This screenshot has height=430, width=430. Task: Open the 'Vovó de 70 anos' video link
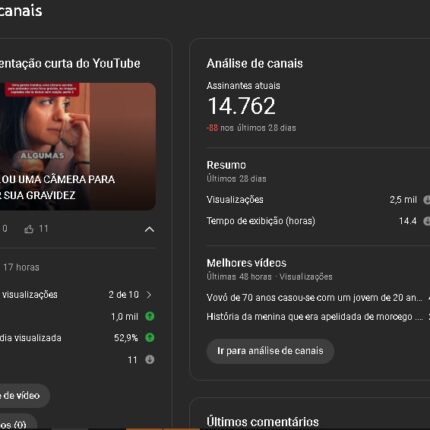coord(314,298)
